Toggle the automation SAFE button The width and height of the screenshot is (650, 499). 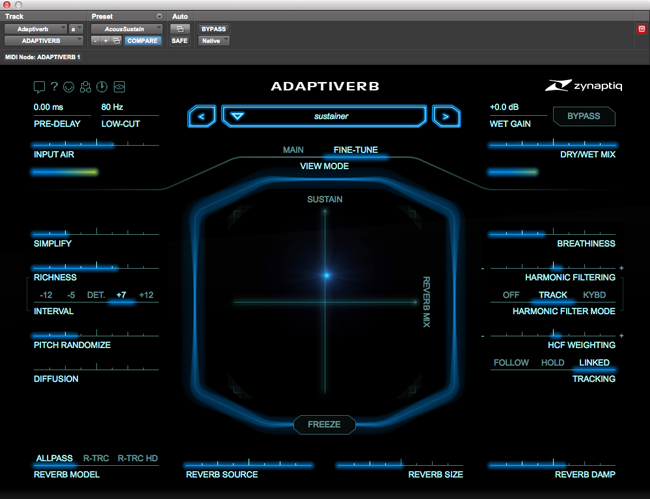pyautogui.click(x=179, y=41)
